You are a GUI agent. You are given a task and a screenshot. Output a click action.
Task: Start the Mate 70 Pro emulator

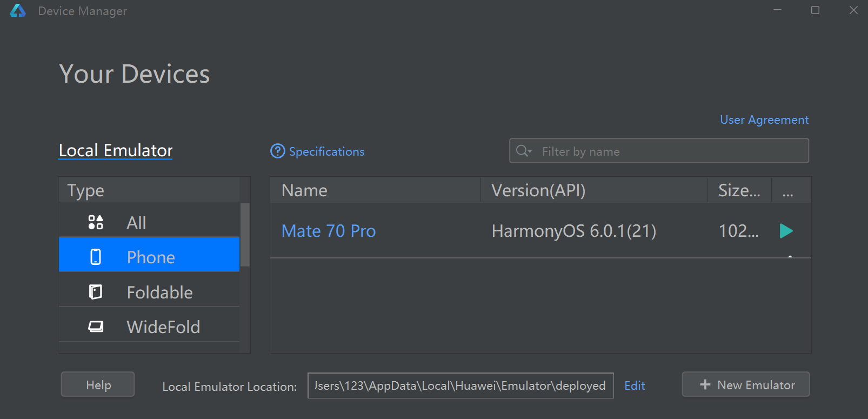pos(786,231)
